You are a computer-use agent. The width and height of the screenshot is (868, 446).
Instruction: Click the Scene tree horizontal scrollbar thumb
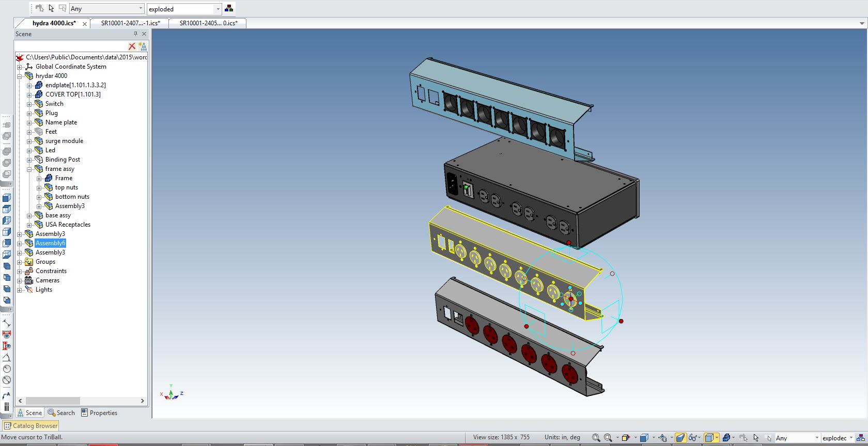[x=53, y=401]
